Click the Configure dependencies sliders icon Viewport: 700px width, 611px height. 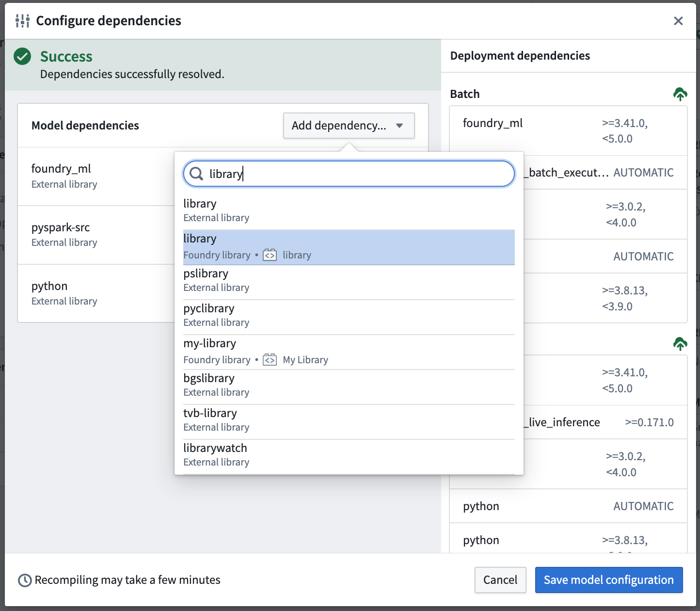[x=22, y=21]
